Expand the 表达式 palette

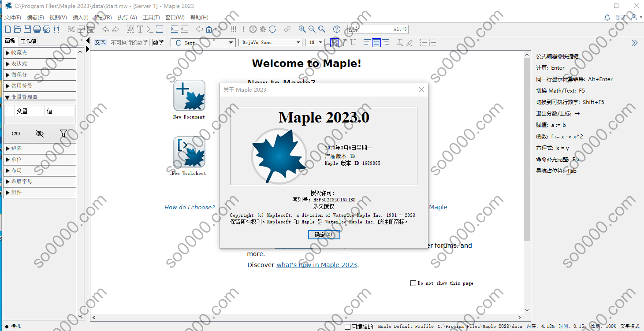tap(40, 63)
